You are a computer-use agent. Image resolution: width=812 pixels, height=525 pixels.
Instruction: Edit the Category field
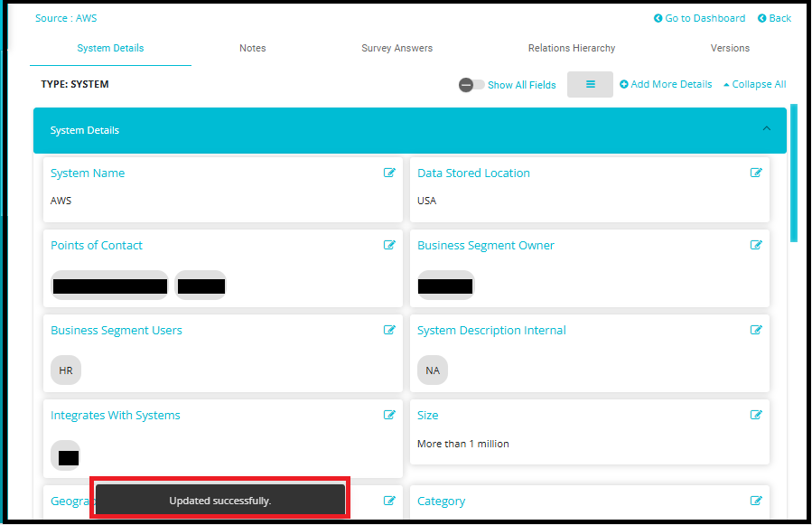tap(756, 501)
